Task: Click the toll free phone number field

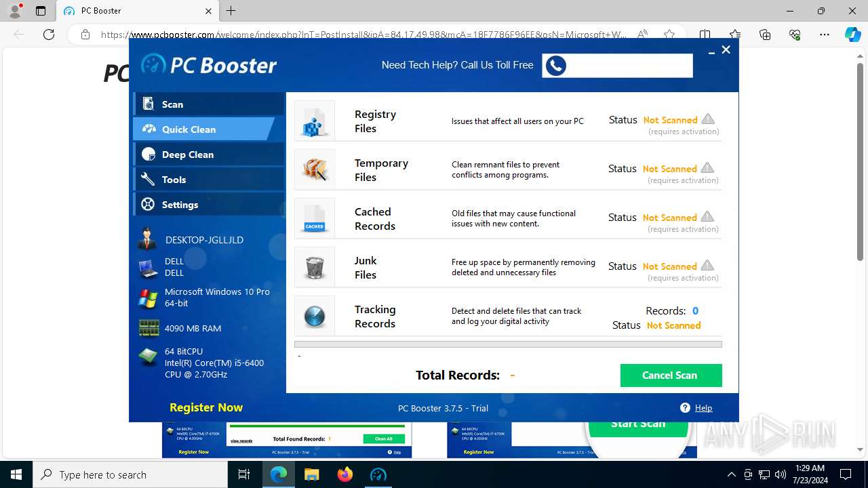Action: tap(617, 66)
